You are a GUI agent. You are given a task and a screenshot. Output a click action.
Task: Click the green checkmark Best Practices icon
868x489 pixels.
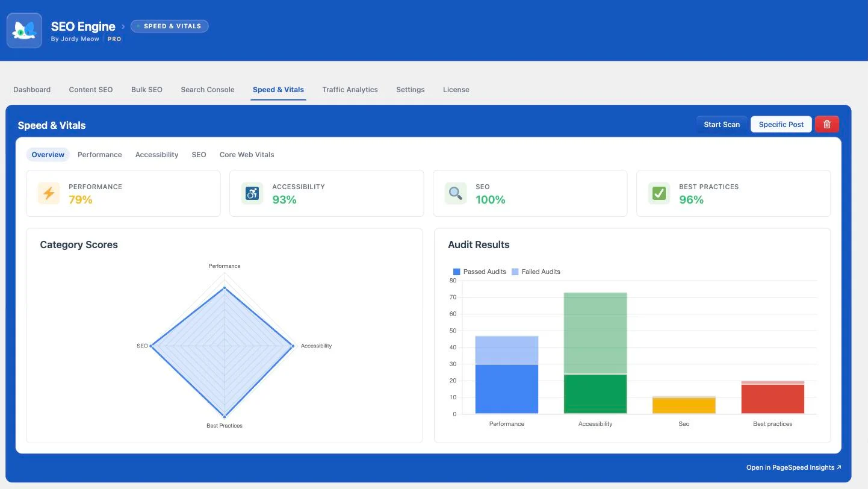[x=659, y=193]
